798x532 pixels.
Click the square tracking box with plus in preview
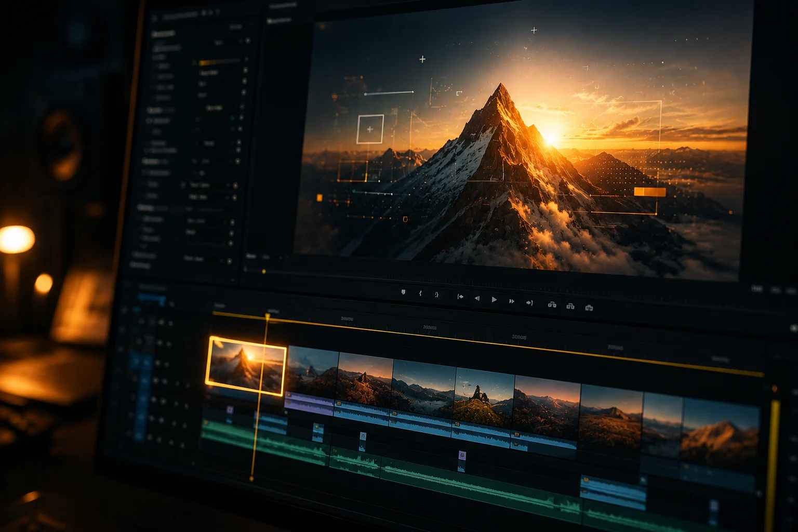(370, 129)
